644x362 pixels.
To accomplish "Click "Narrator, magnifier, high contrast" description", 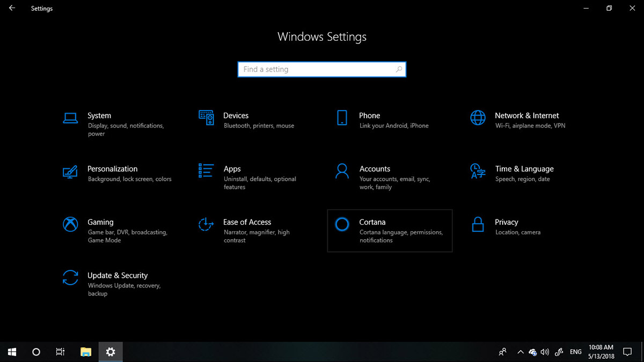I will coord(257,237).
